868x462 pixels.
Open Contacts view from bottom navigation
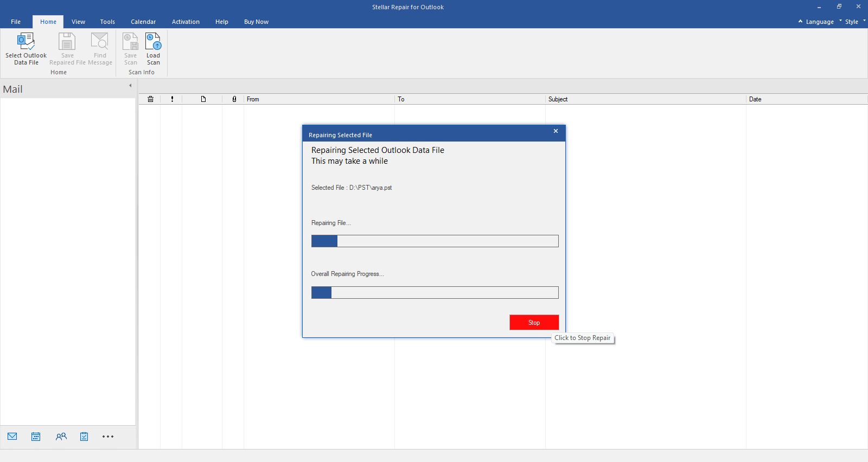61,437
